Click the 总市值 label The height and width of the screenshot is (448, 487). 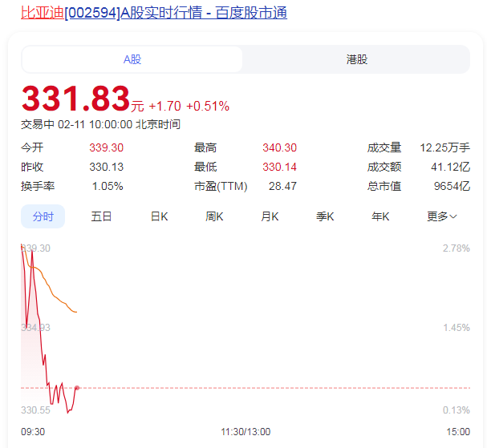(384, 186)
